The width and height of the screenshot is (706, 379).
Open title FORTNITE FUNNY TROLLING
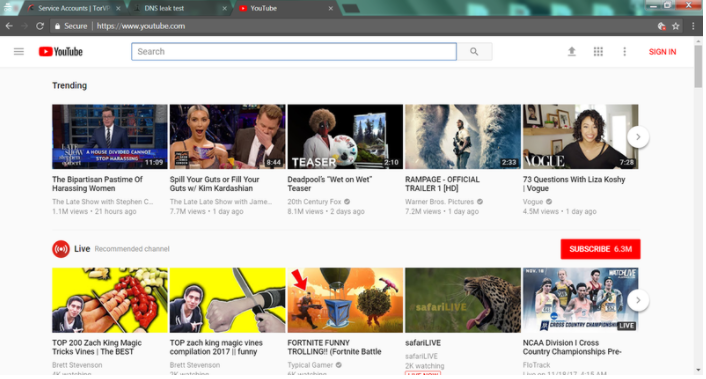point(335,347)
